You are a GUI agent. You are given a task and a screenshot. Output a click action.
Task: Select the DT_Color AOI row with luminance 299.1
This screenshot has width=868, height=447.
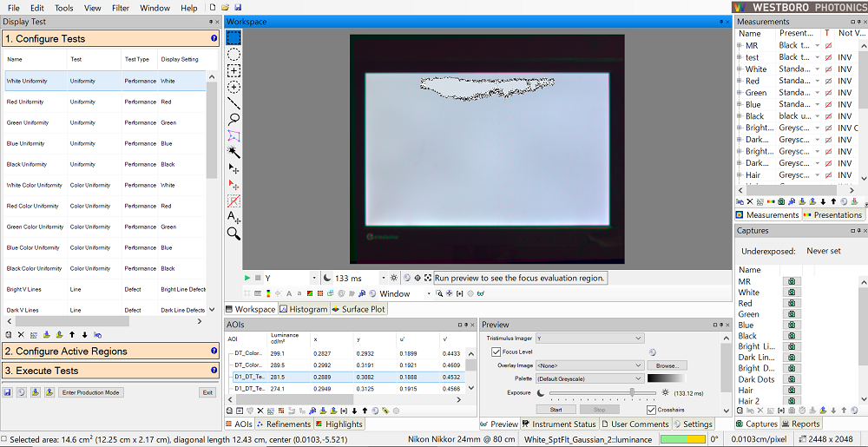346,353
